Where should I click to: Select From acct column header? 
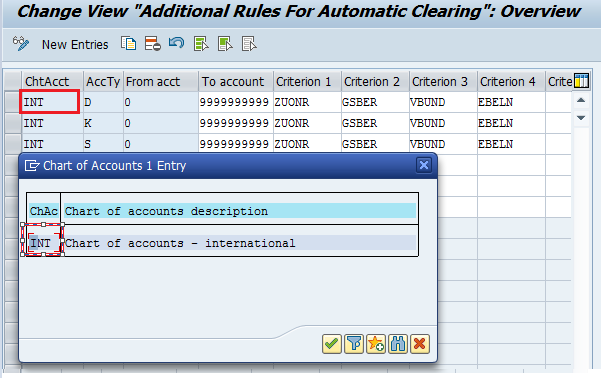(161, 81)
